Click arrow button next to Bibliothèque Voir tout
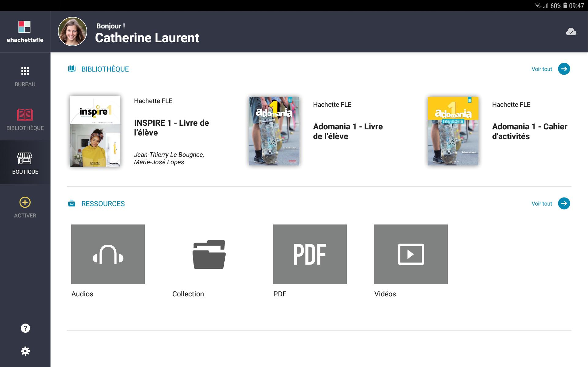Image resolution: width=588 pixels, height=367 pixels. pyautogui.click(x=564, y=69)
